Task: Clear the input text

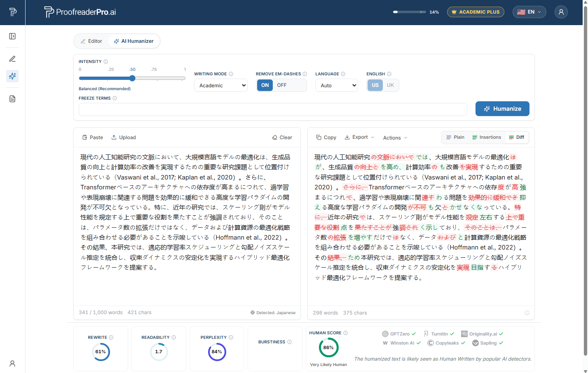Action: coord(282,138)
